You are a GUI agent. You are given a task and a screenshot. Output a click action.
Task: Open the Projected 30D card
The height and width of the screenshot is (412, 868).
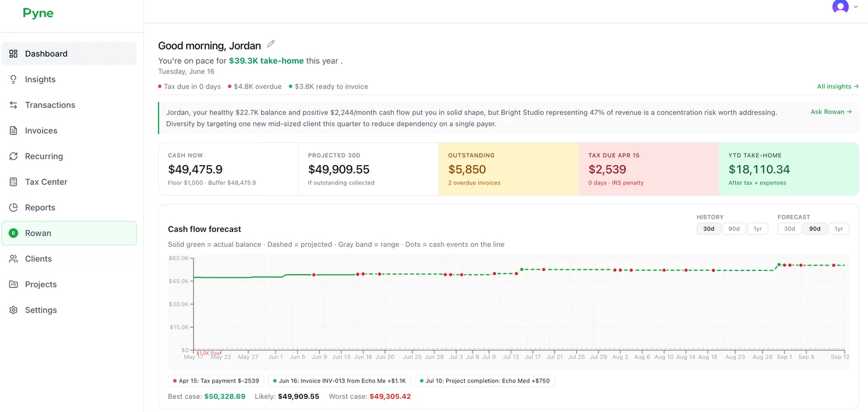368,169
